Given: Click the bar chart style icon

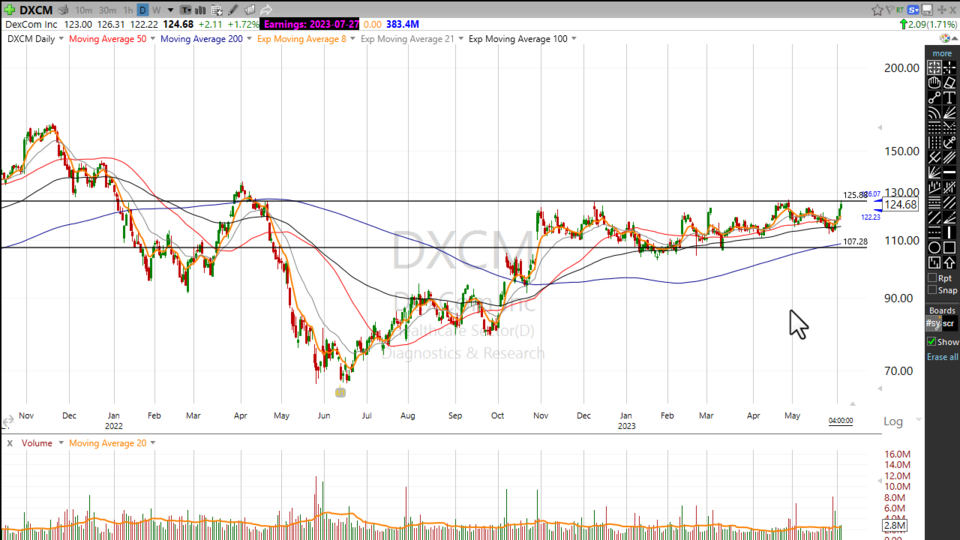Looking at the screenshot, I should pos(200,10).
